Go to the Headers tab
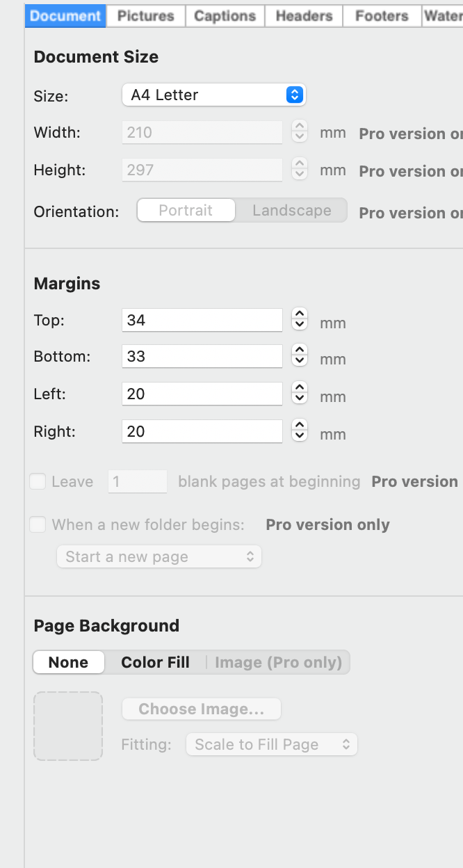Viewport: 463px width, 868px height. click(x=304, y=16)
